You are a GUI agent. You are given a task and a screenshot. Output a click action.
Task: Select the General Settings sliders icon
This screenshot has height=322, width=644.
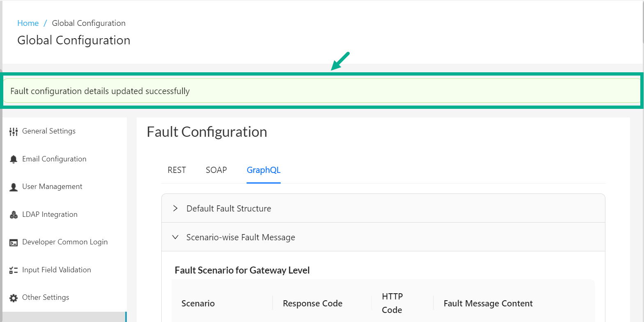point(14,131)
